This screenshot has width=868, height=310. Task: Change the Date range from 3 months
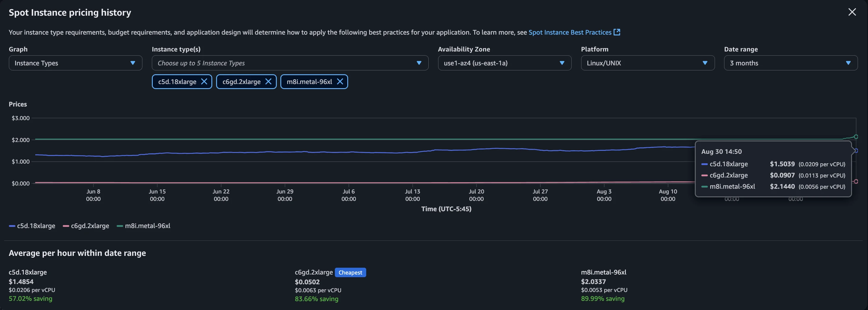point(791,63)
